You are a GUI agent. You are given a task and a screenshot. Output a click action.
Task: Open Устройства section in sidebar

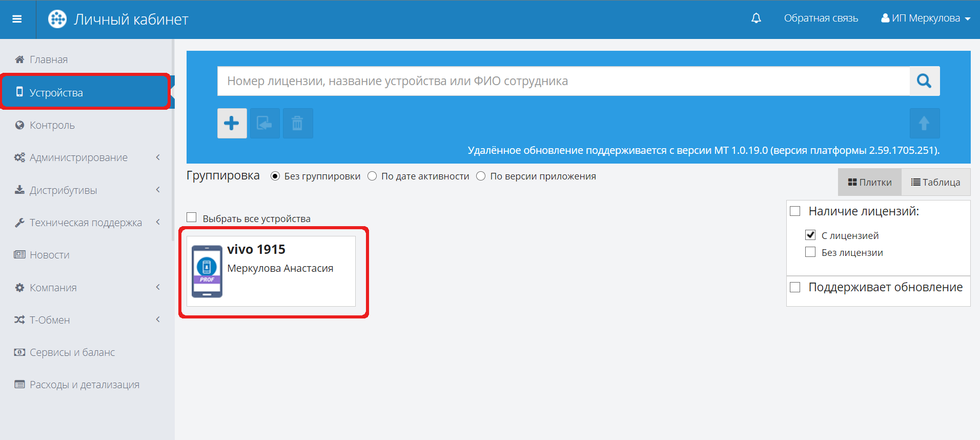click(x=86, y=92)
